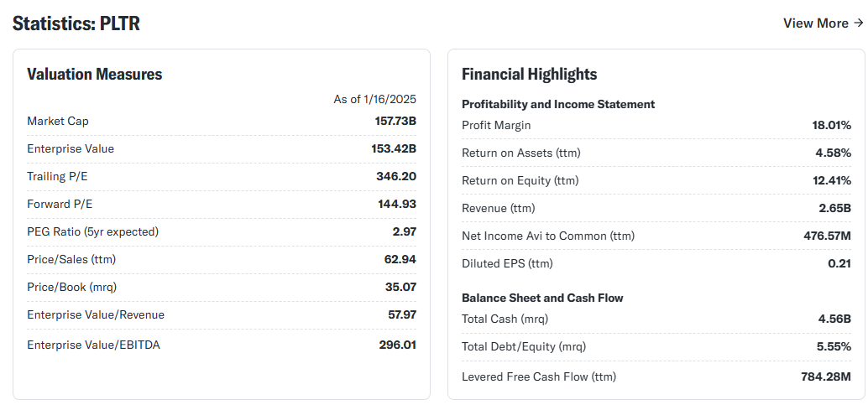Select the 5.55% debt/equity value
The image size is (868, 405).
click(x=833, y=347)
